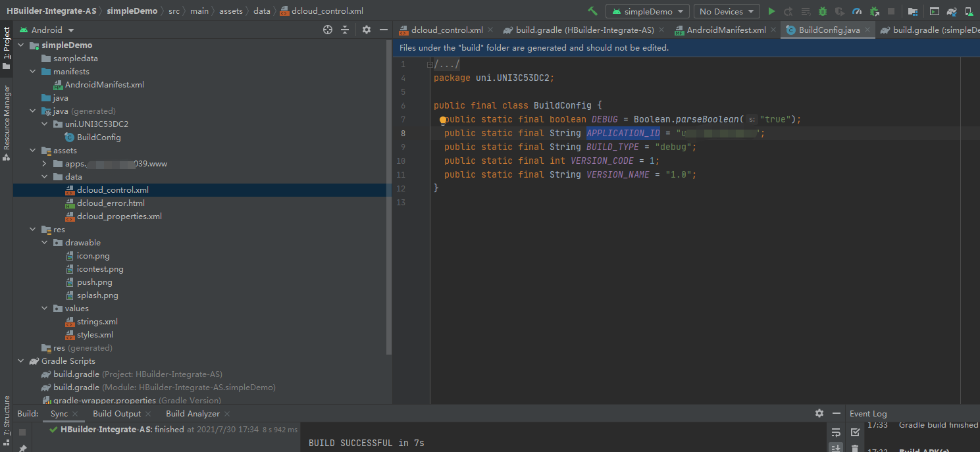980x452 pixels.
Task: Switch to the Build Output tab
Action: 116,414
